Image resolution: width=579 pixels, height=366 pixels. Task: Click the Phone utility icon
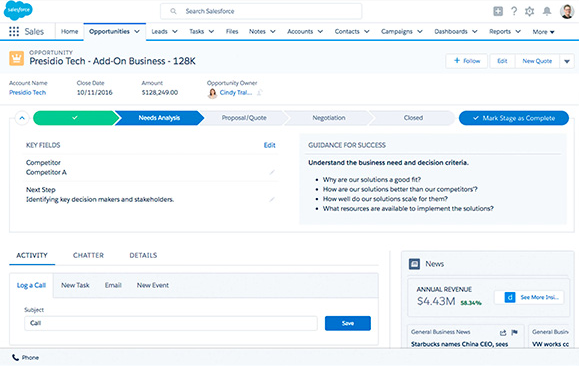[16, 358]
